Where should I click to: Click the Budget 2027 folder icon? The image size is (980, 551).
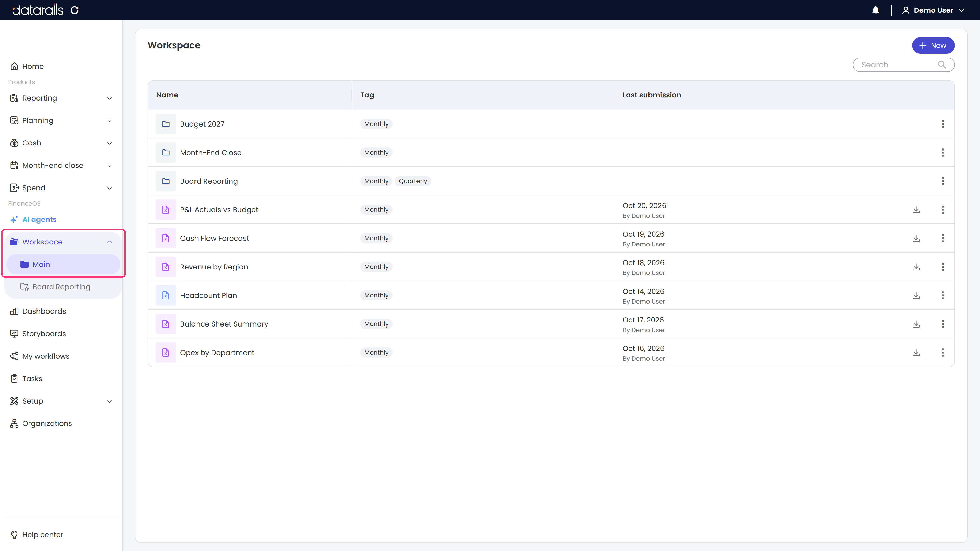click(166, 124)
